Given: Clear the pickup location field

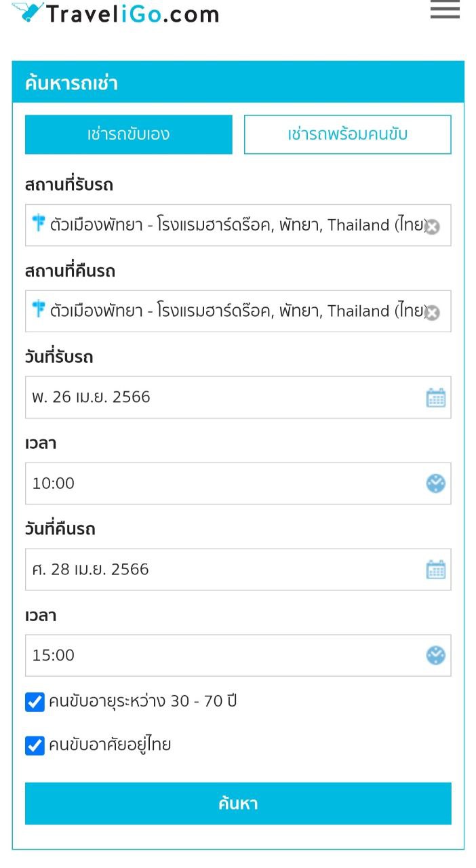Looking at the screenshot, I should [x=432, y=226].
